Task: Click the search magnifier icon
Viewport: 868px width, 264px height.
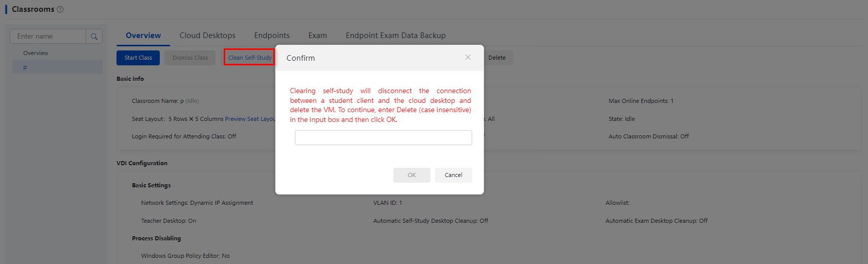Action: coord(94,36)
